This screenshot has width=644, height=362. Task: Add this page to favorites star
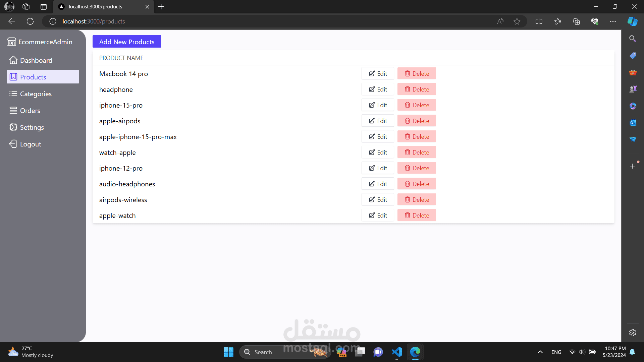pos(517,21)
